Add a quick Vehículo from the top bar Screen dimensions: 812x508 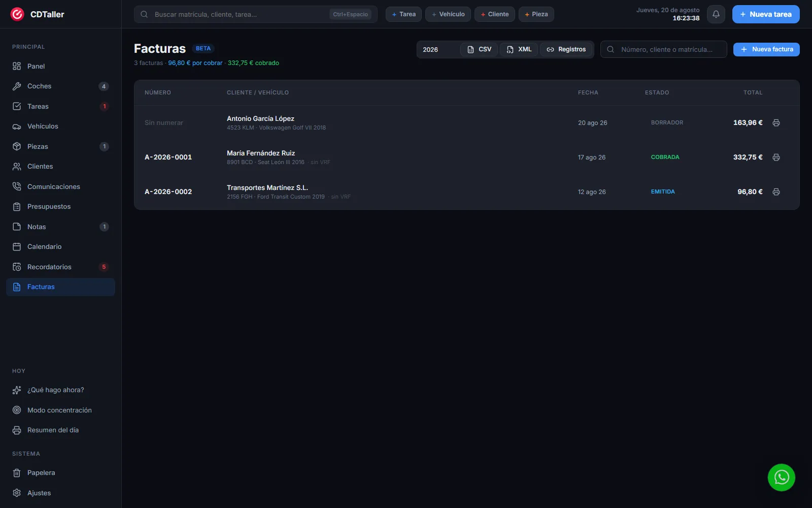pyautogui.click(x=448, y=14)
